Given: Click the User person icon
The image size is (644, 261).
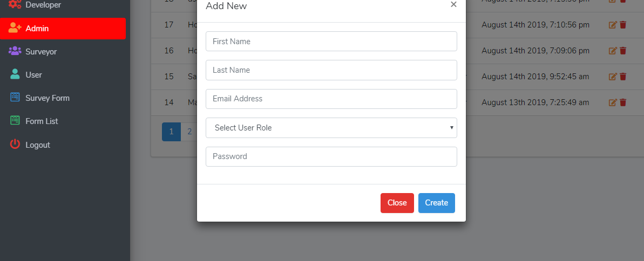Looking at the screenshot, I should [15, 74].
